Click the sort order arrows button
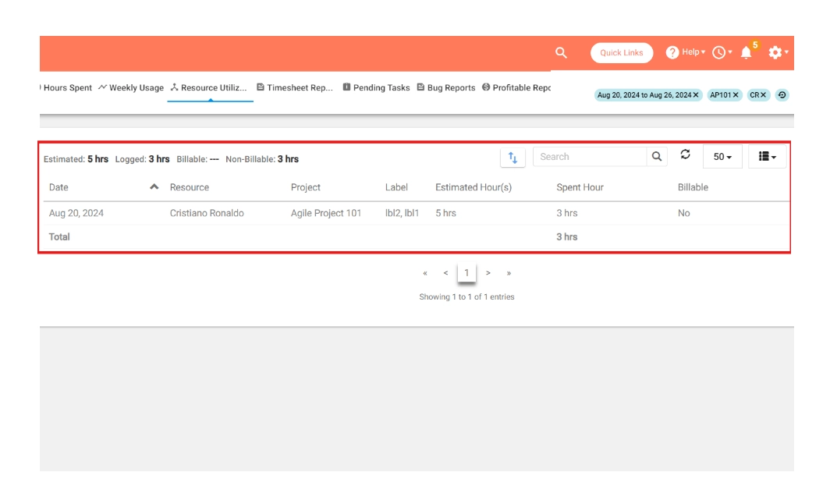The height and width of the screenshot is (504, 830). click(x=513, y=157)
